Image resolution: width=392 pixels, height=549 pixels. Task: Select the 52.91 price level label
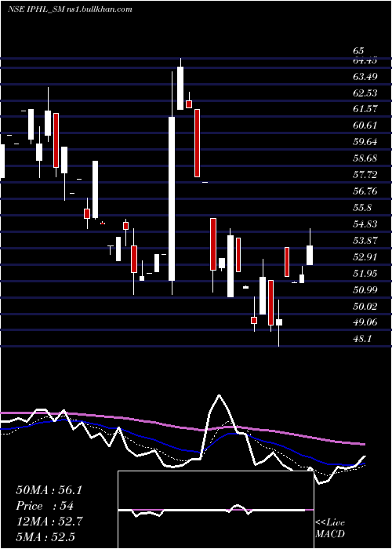tap(365, 257)
